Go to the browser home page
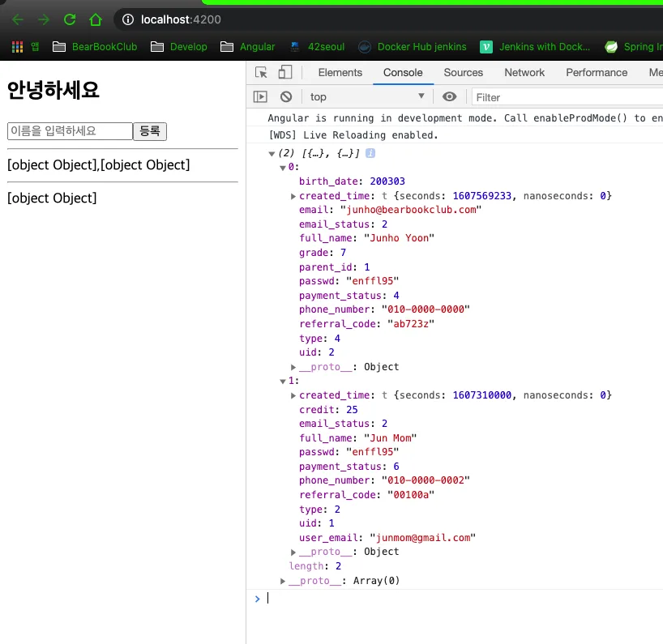The image size is (663, 644). tap(96, 19)
